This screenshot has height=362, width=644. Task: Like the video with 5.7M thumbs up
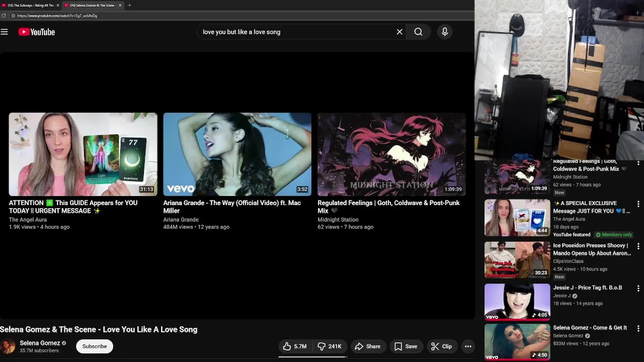295,346
